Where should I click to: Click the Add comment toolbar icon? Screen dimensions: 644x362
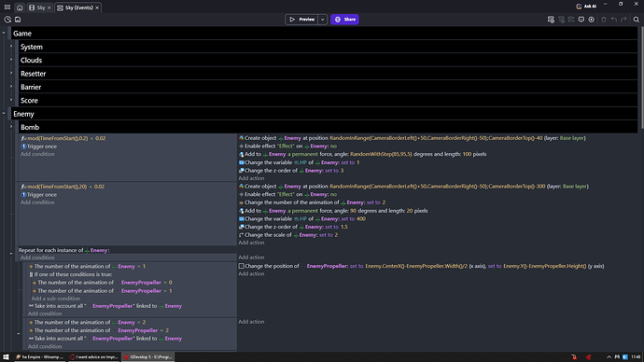(x=581, y=20)
